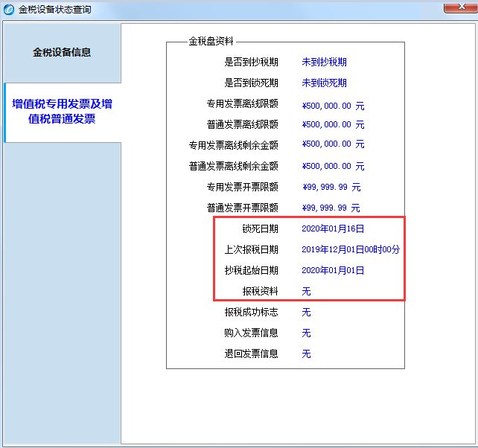Click the 专用发票离线限额 label

click(243, 103)
